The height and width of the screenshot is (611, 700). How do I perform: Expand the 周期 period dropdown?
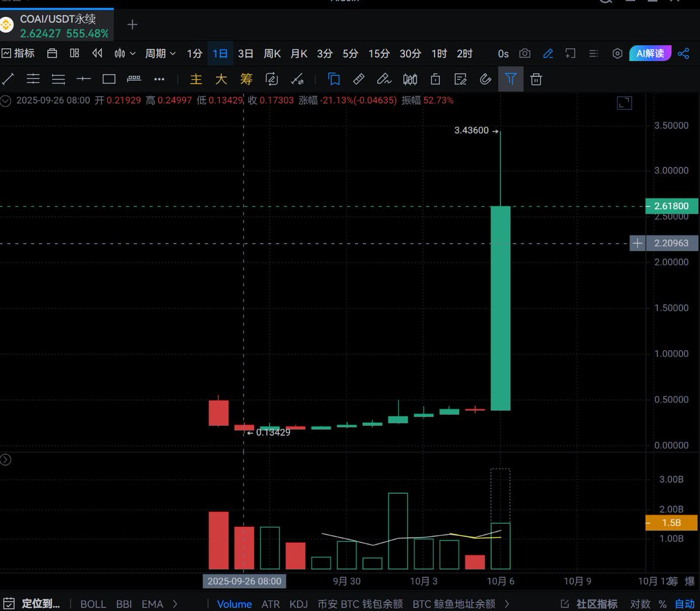(160, 54)
